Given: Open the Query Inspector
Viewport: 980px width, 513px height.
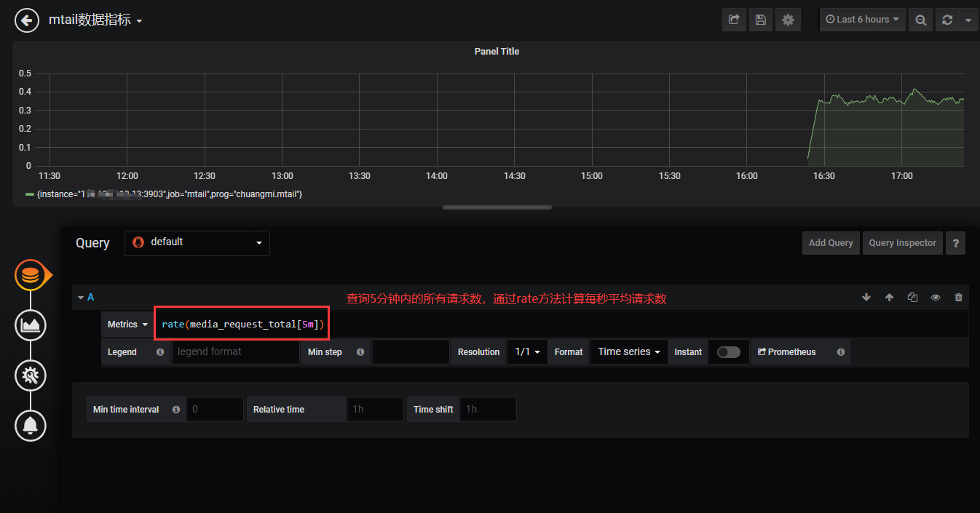Looking at the screenshot, I should (x=902, y=243).
